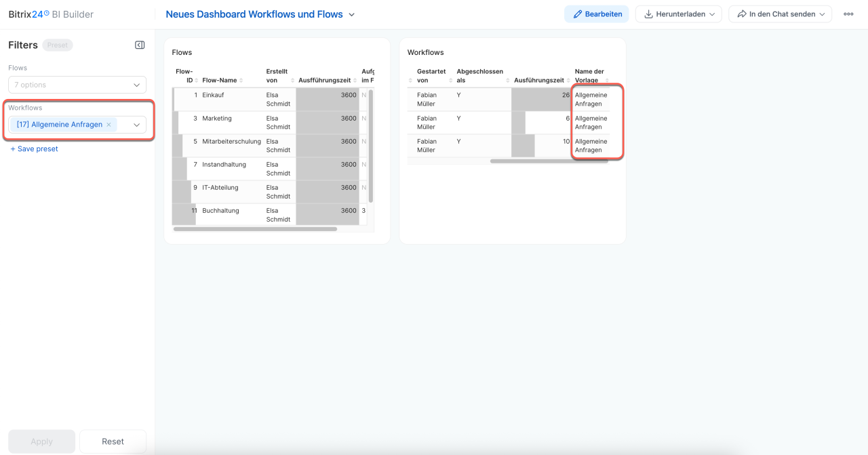Open the three-dot more options menu

click(848, 14)
